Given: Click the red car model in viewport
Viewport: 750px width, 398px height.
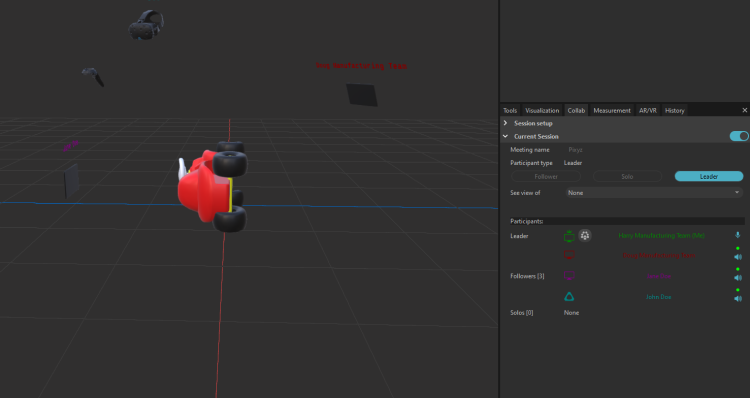Looking at the screenshot, I should 212,187.
